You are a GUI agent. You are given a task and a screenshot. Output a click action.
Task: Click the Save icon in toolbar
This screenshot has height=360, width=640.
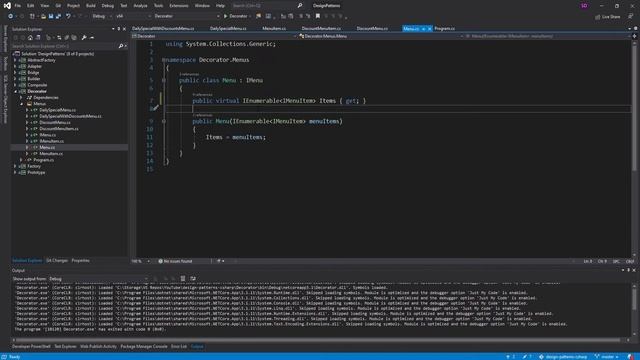tap(51, 16)
